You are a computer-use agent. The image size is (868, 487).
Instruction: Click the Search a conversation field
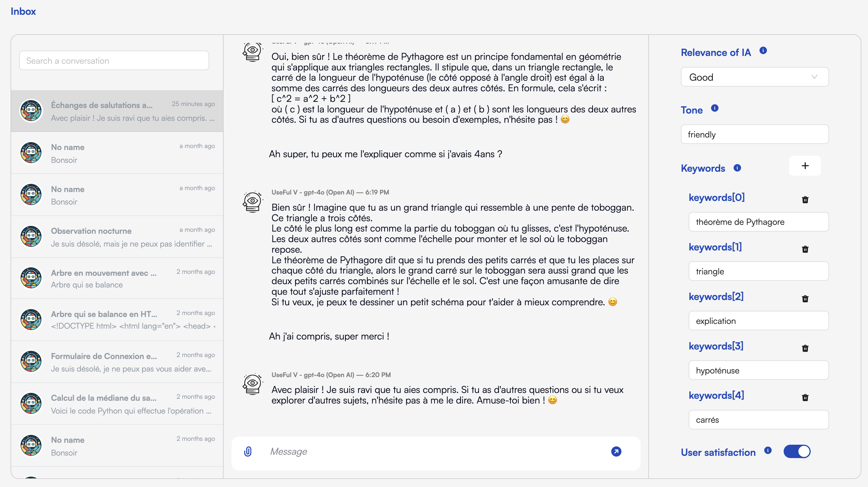(114, 61)
